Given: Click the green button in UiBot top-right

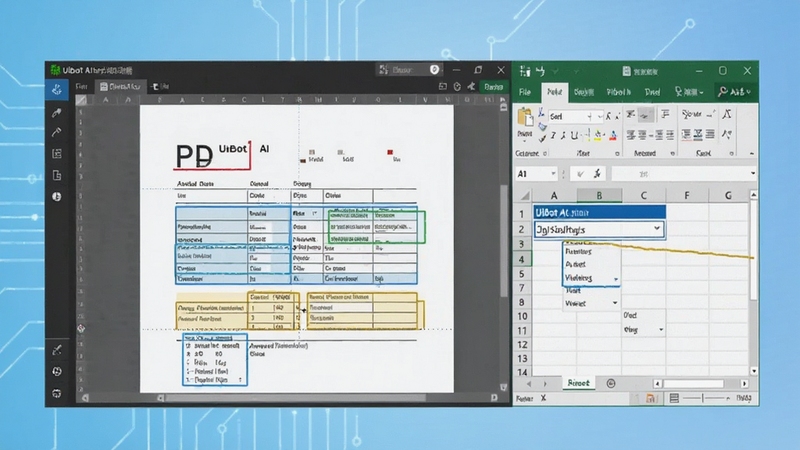Looking at the screenshot, I should (x=493, y=87).
